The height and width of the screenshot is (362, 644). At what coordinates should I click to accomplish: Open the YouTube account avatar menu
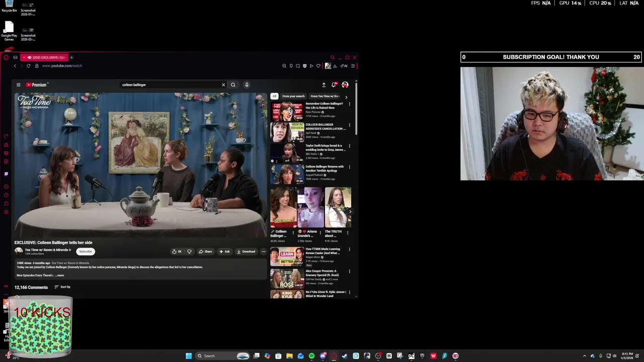pyautogui.click(x=345, y=85)
